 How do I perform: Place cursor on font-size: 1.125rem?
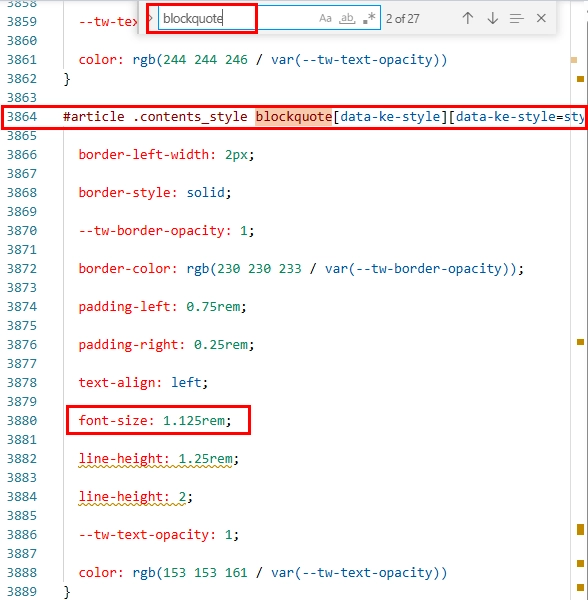coord(155,421)
